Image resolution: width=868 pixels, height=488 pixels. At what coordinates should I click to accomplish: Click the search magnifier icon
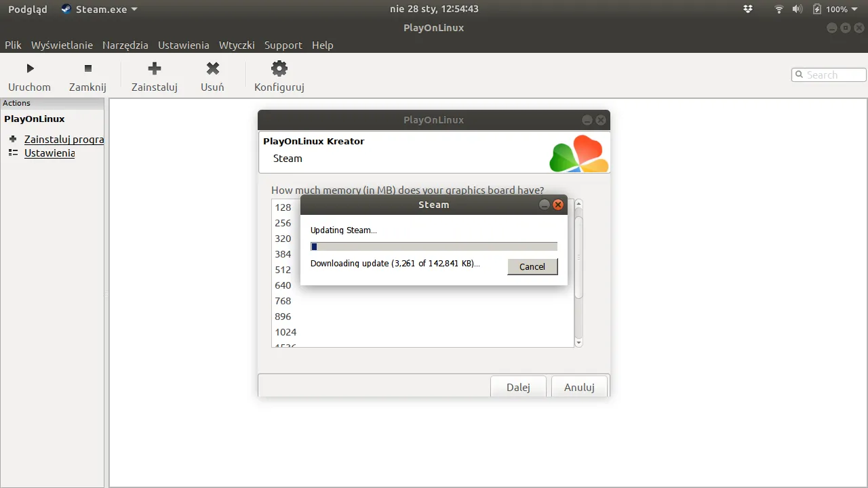coord(800,75)
